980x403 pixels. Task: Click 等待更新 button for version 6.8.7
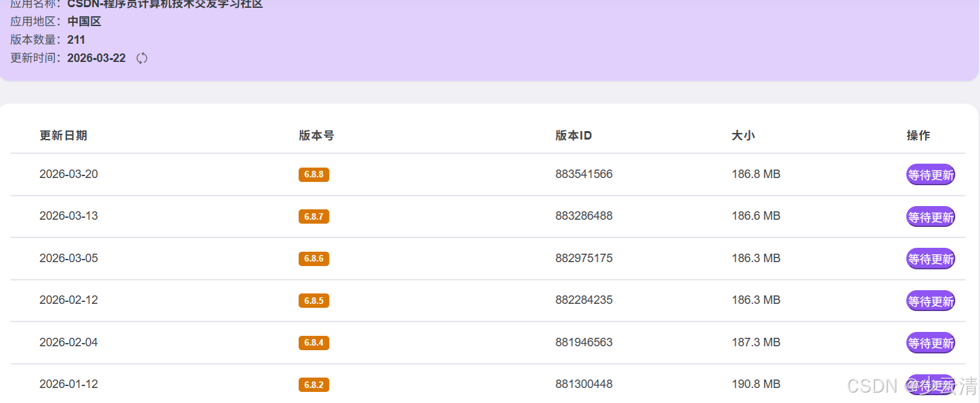[x=930, y=216]
